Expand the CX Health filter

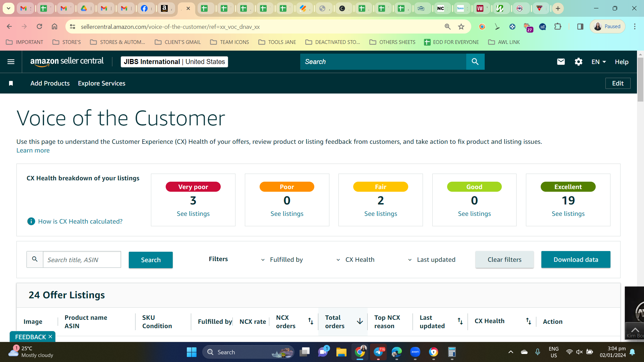[x=355, y=260]
